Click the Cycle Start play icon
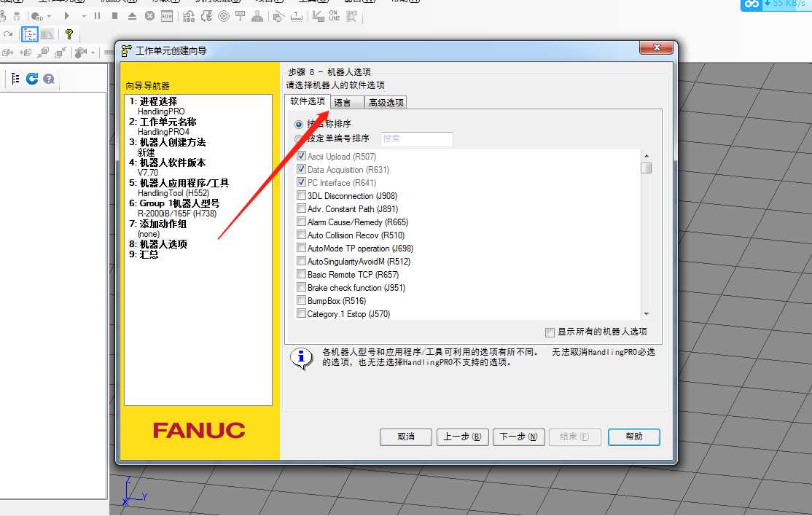 (66, 16)
